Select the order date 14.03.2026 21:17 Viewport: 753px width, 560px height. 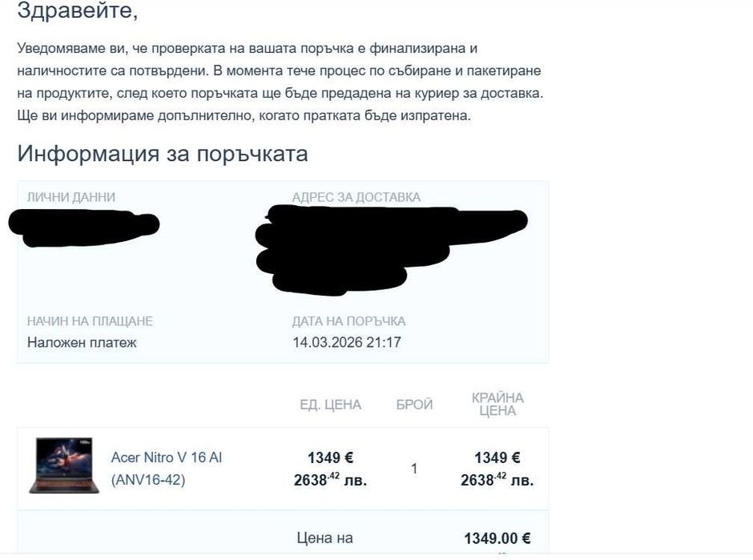(x=346, y=342)
